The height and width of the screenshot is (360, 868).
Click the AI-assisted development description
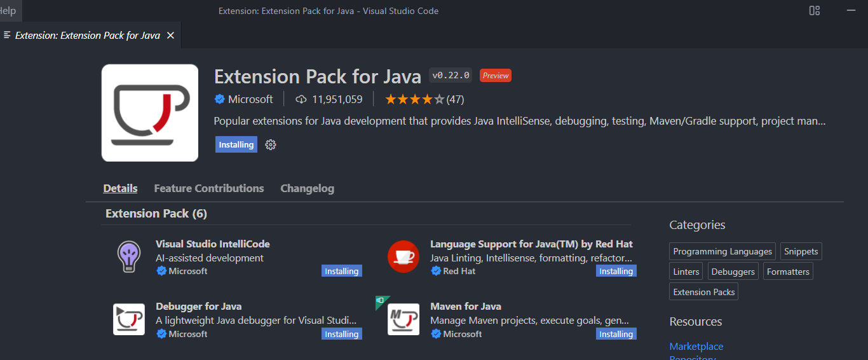click(x=210, y=258)
